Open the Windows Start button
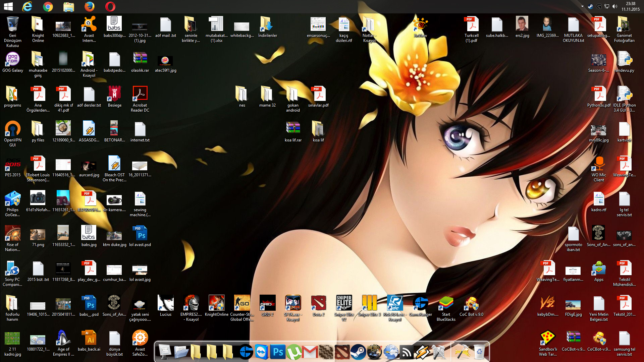Viewport: 644px width, 362px height. 8,6
